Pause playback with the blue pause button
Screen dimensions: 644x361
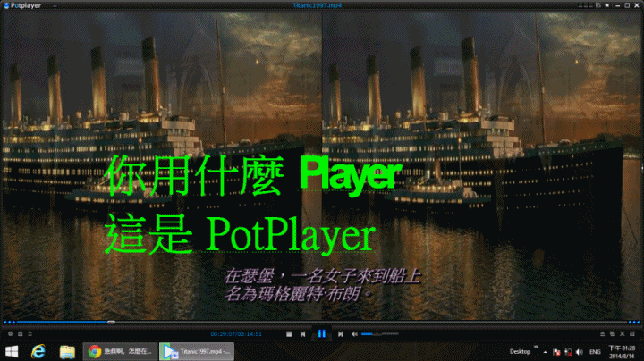322,334
